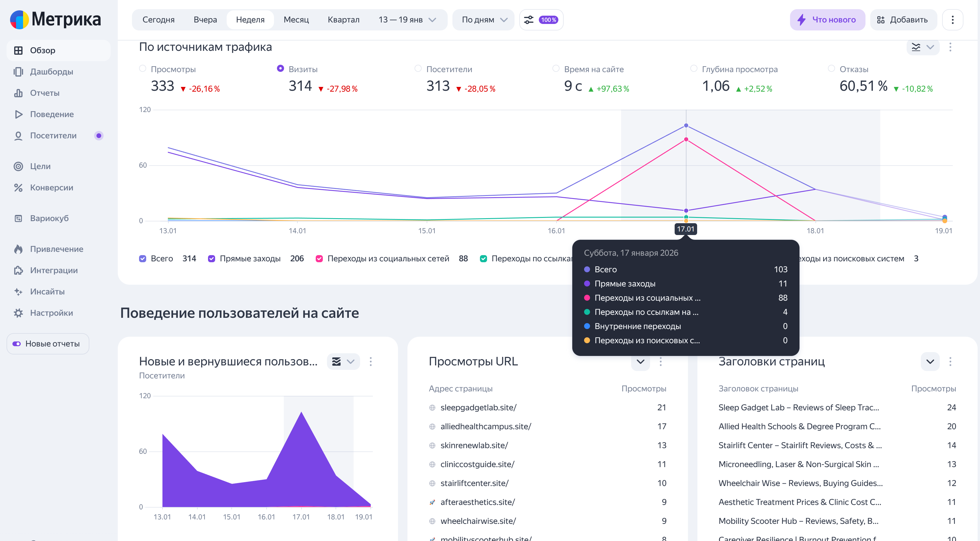This screenshot has width=980, height=541.
Task: Open the Дашборды sidebar icon
Action: (x=18, y=72)
